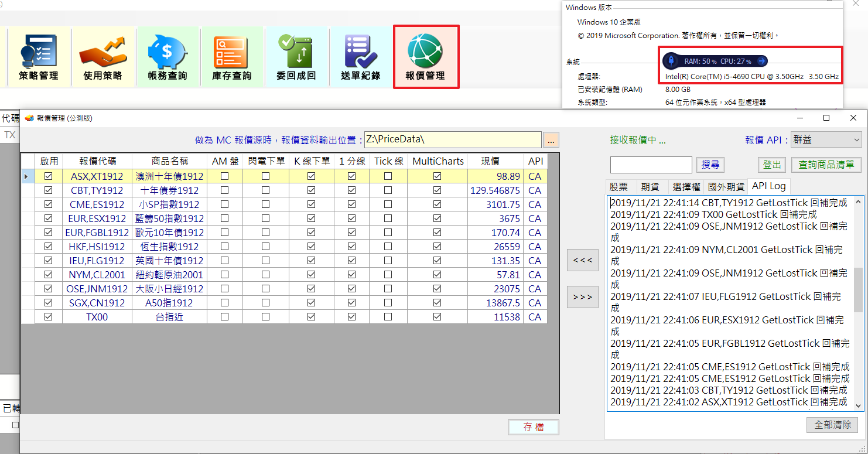Viewport: 868px width, 454px height.
Task: Uncheck K線下單 for EUR,ESX1912 row
Action: (312, 219)
